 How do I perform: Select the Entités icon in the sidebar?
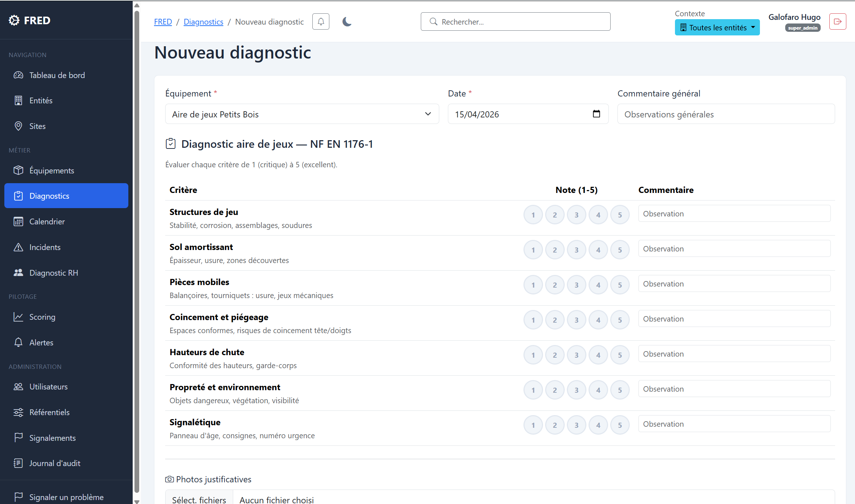coord(18,100)
